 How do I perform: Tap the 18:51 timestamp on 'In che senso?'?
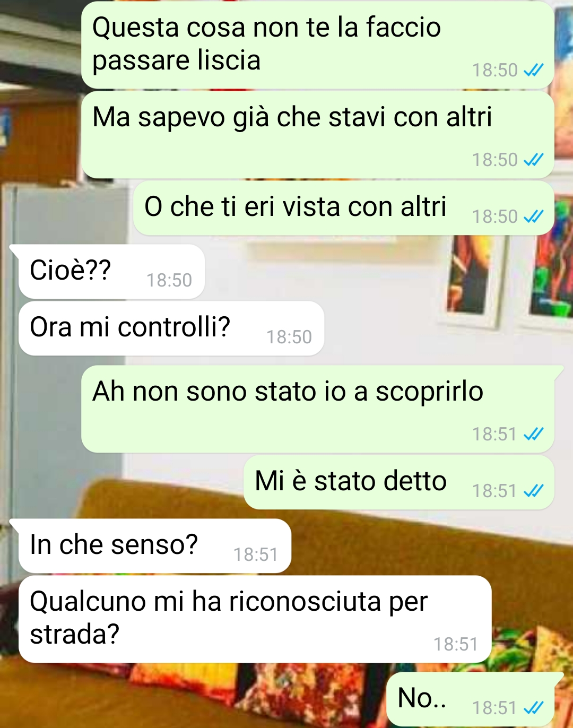click(x=256, y=554)
